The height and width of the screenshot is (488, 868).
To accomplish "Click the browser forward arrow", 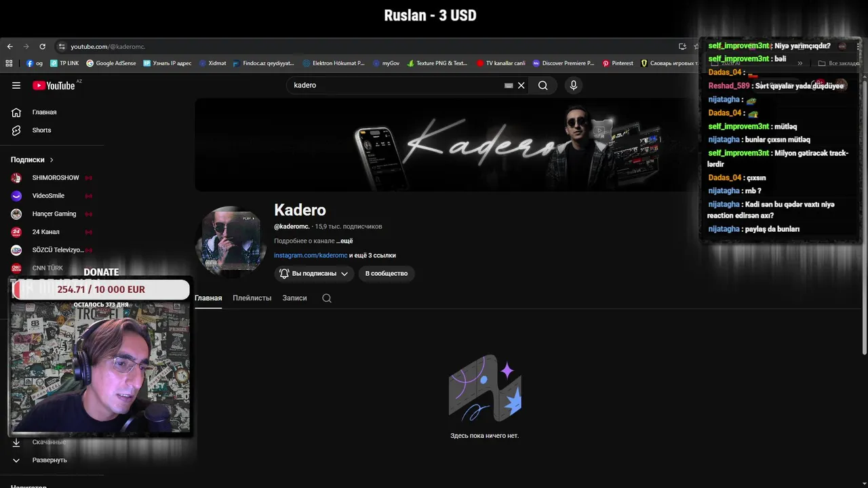I will tap(26, 47).
